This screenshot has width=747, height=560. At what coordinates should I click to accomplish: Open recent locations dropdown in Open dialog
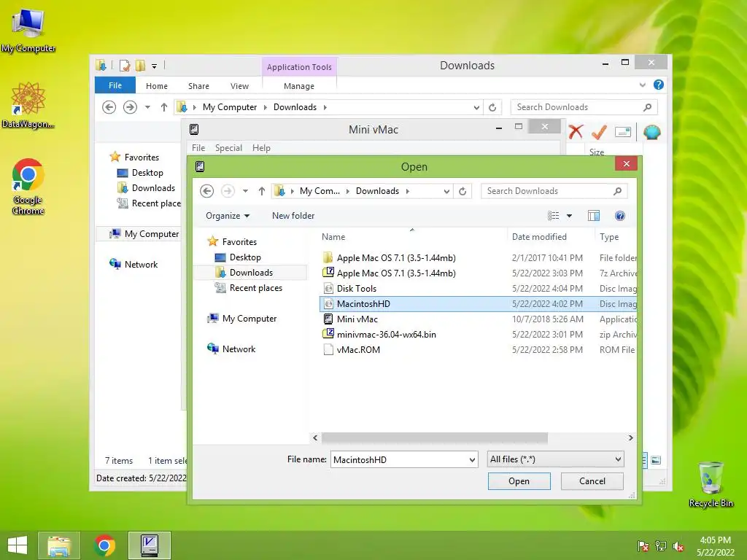(x=245, y=191)
